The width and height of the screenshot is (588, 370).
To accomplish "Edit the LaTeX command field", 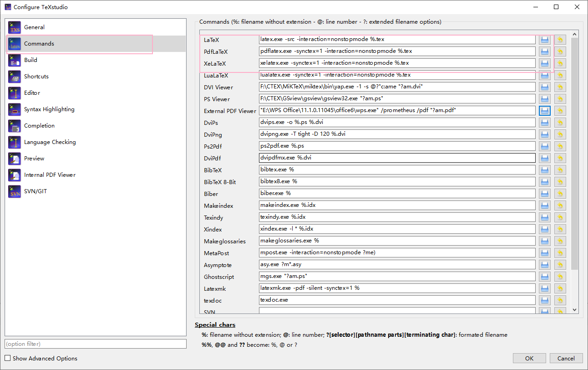I will pos(397,40).
